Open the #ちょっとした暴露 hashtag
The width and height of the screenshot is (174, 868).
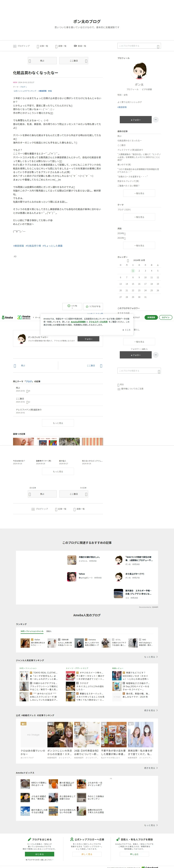click(52, 246)
